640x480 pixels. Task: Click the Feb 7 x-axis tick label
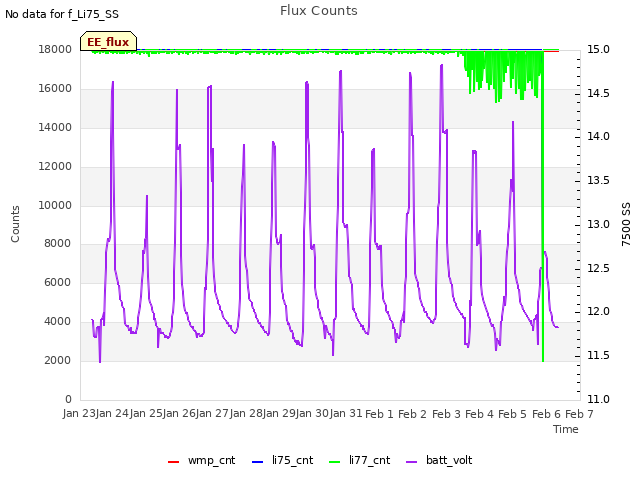pos(579,414)
